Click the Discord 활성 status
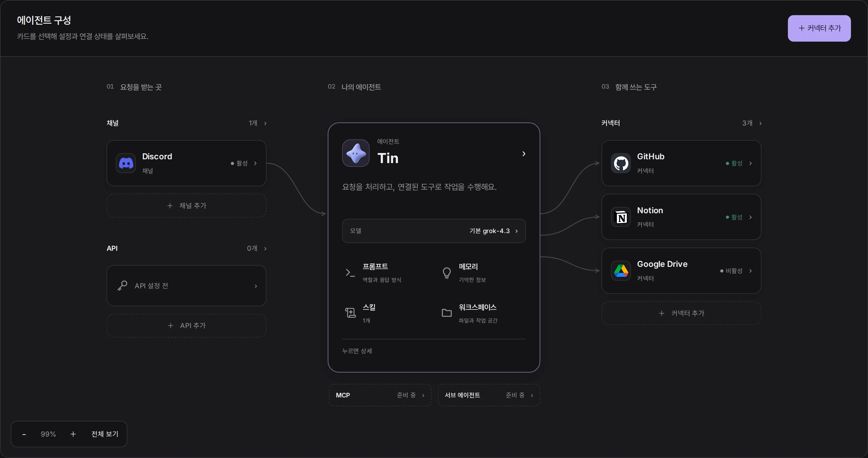 [x=239, y=163]
